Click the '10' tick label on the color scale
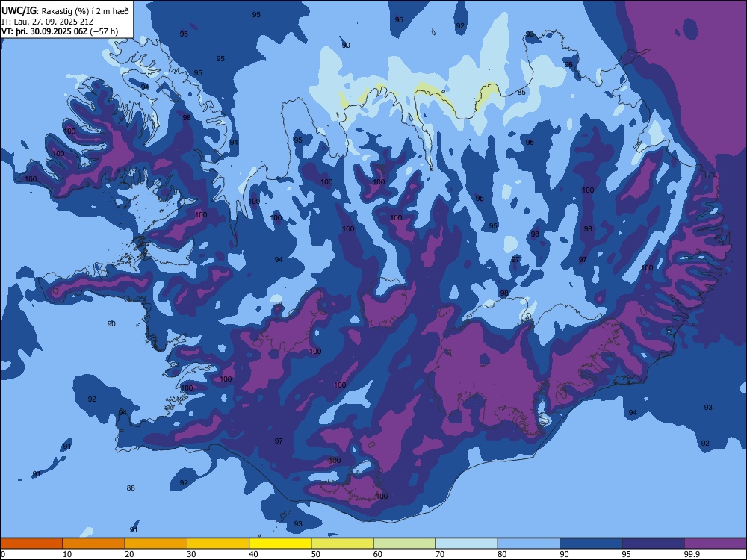The image size is (747, 560). pos(67,554)
